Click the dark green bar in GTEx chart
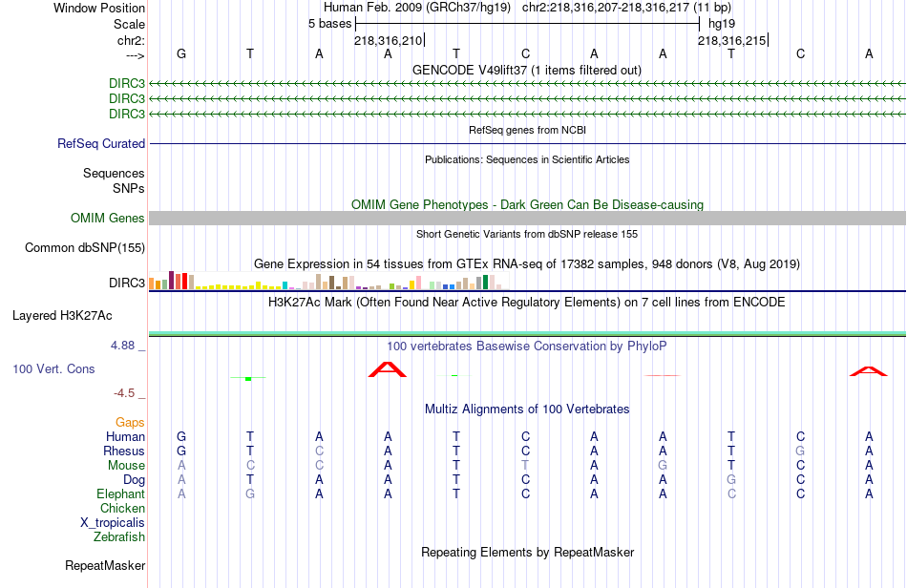907x588 pixels. [x=485, y=283]
